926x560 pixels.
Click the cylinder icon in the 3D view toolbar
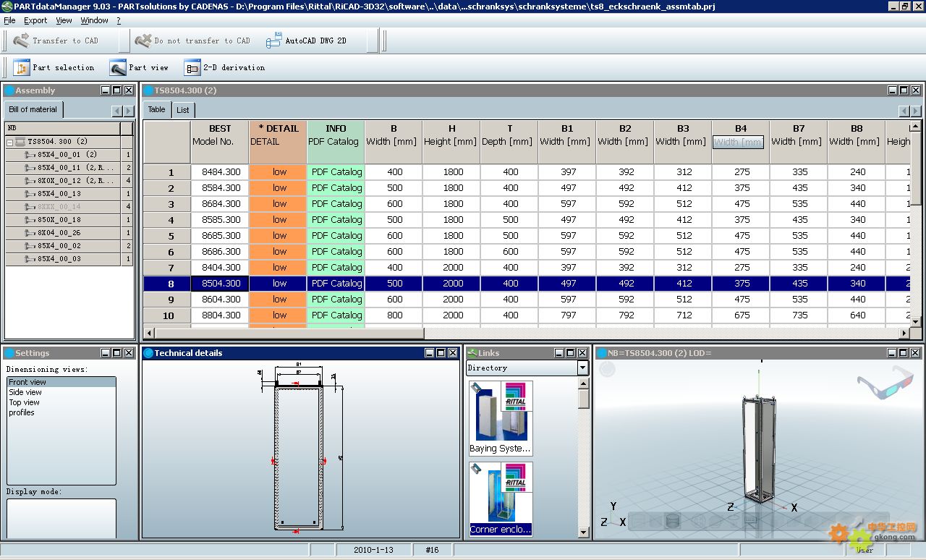(x=672, y=520)
